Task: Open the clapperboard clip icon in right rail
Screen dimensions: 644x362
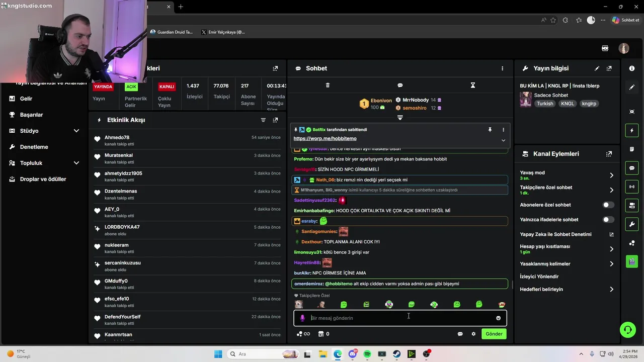Action: (632, 261)
